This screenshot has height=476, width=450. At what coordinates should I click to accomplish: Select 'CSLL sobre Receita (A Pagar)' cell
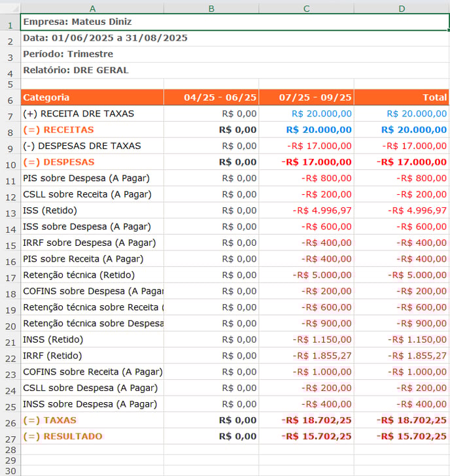(92, 194)
